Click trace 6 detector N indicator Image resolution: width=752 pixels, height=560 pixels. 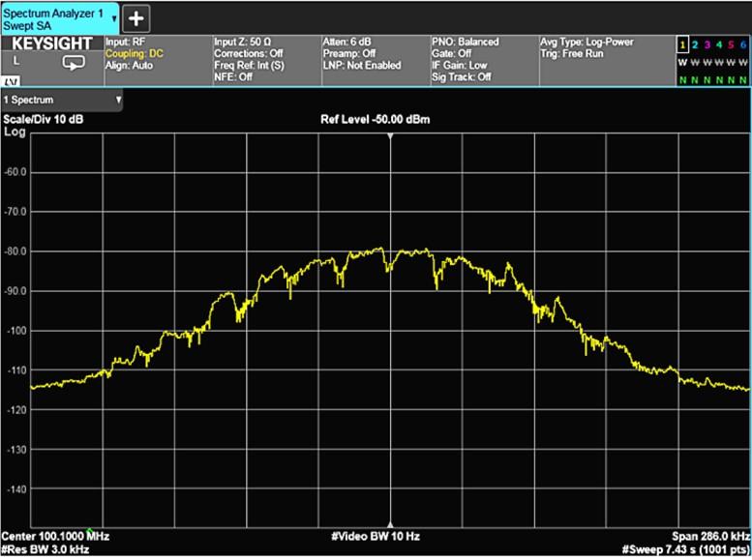[x=743, y=79]
